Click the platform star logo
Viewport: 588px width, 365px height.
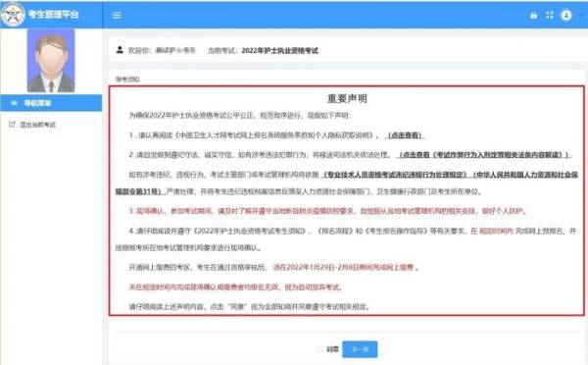click(x=13, y=15)
